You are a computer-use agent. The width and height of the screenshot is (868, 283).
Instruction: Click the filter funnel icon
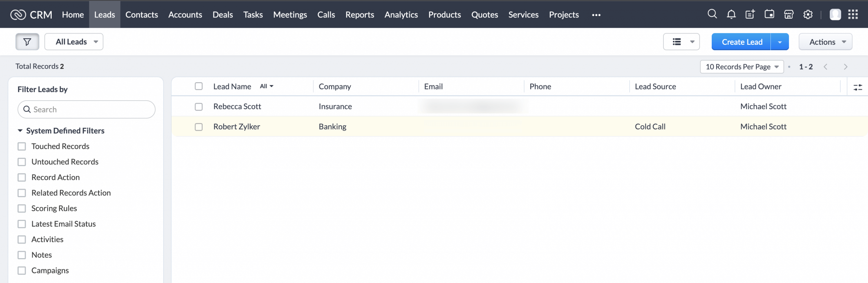coord(27,42)
